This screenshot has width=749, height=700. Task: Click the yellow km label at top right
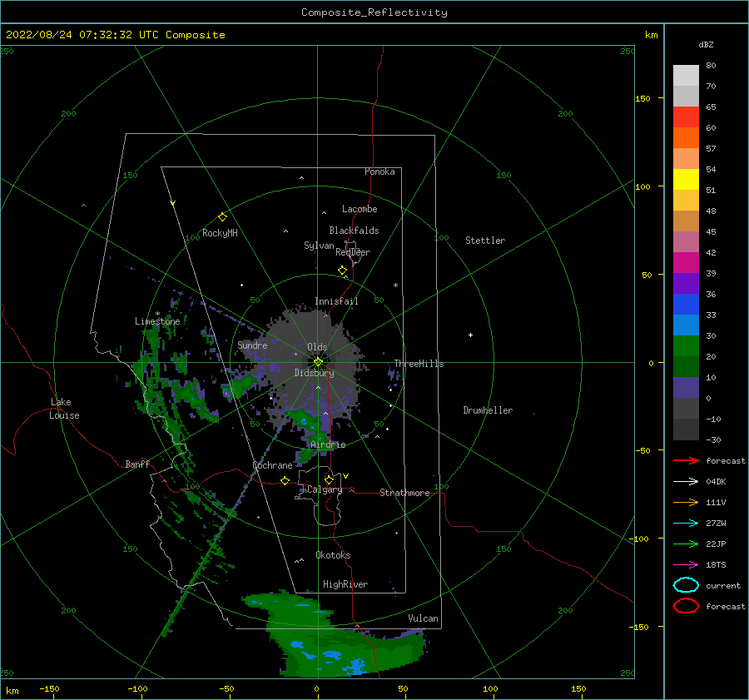click(651, 35)
